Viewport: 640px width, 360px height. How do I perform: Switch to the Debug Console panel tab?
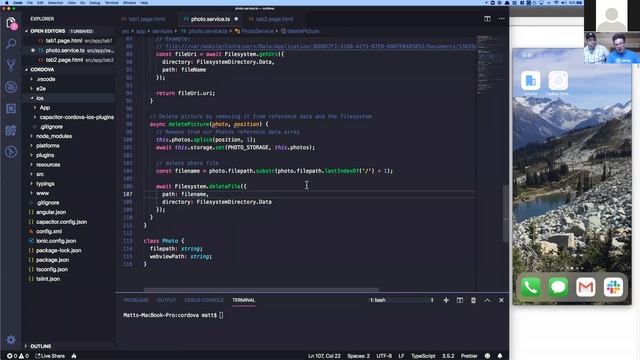pos(204,300)
